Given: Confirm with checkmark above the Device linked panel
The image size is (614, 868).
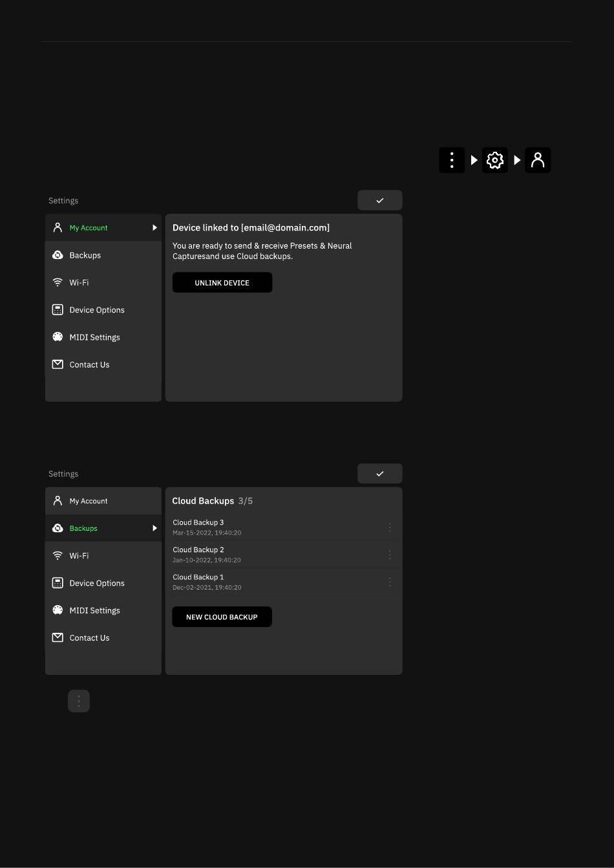Looking at the screenshot, I should tap(380, 200).
